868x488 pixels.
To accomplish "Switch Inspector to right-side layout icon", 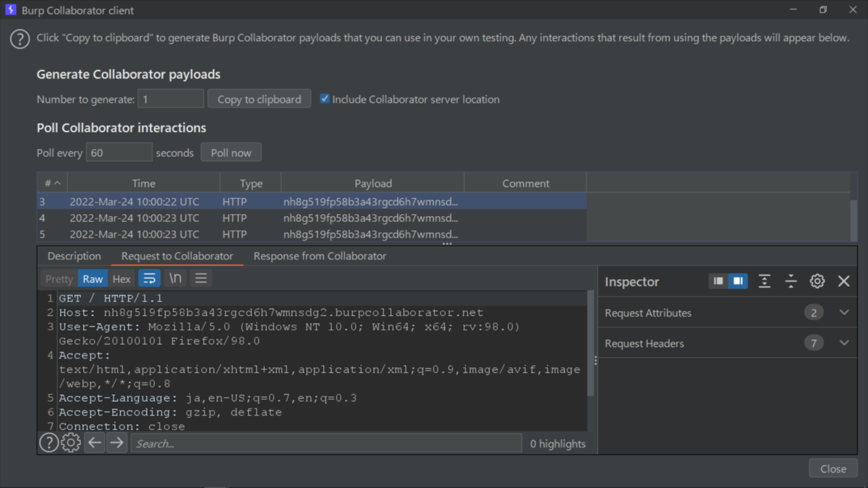I will (x=738, y=281).
